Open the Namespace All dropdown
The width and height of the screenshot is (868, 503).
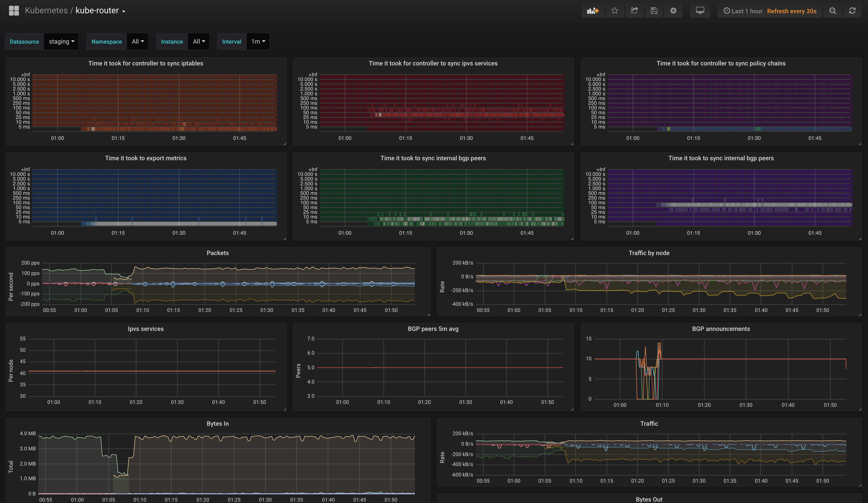click(137, 41)
